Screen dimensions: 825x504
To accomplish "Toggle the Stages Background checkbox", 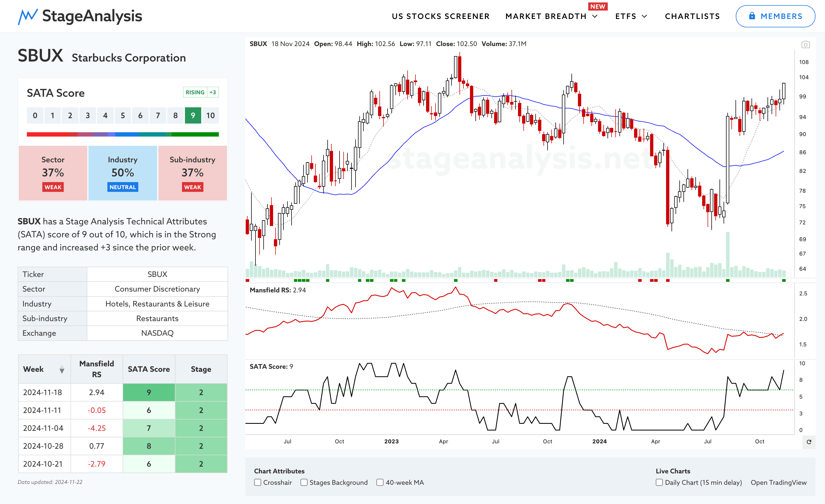I will [304, 482].
